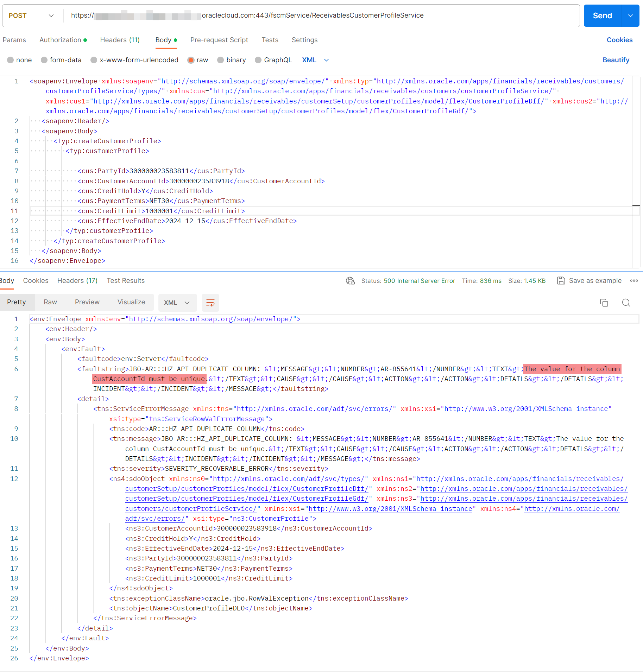Image resolution: width=643 pixels, height=672 pixels.
Task: Expand the Send button arrow options
Action: coord(631,15)
